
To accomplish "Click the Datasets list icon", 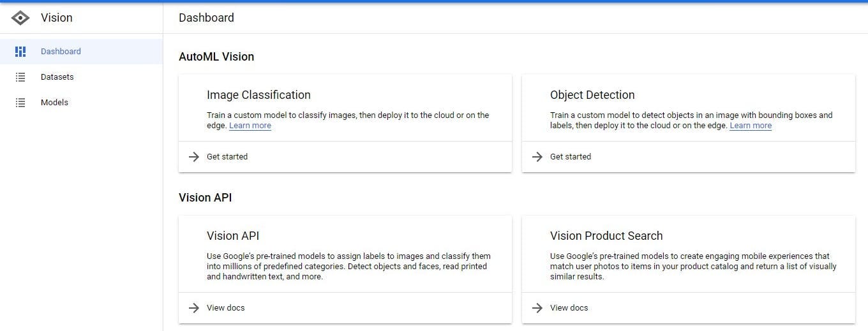I will click(20, 77).
